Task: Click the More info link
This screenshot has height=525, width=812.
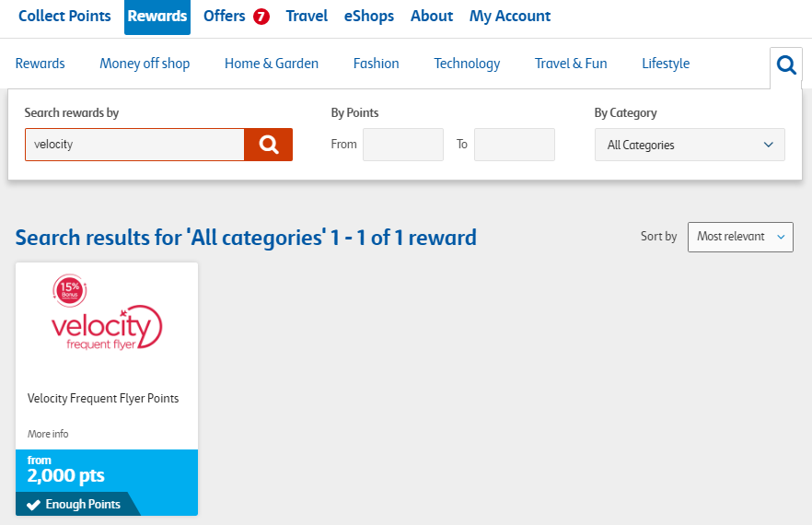Action: (x=48, y=434)
